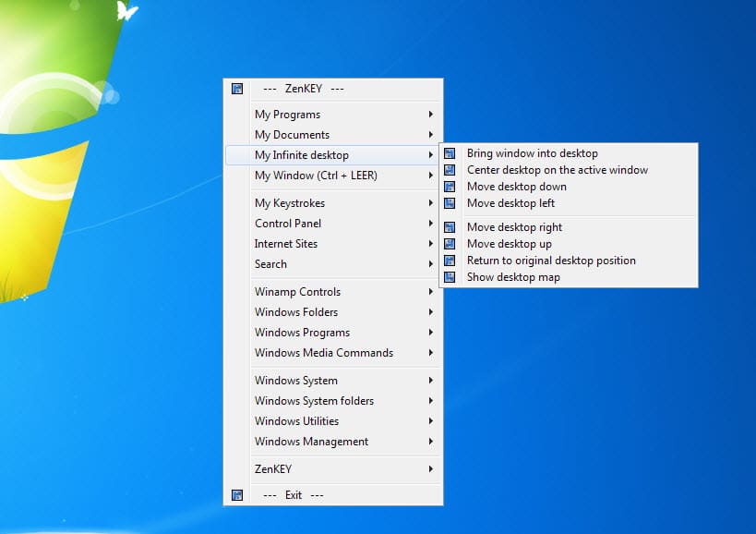756x534 pixels.
Task: Click the icon next to the Exit entry
Action: tap(237, 494)
